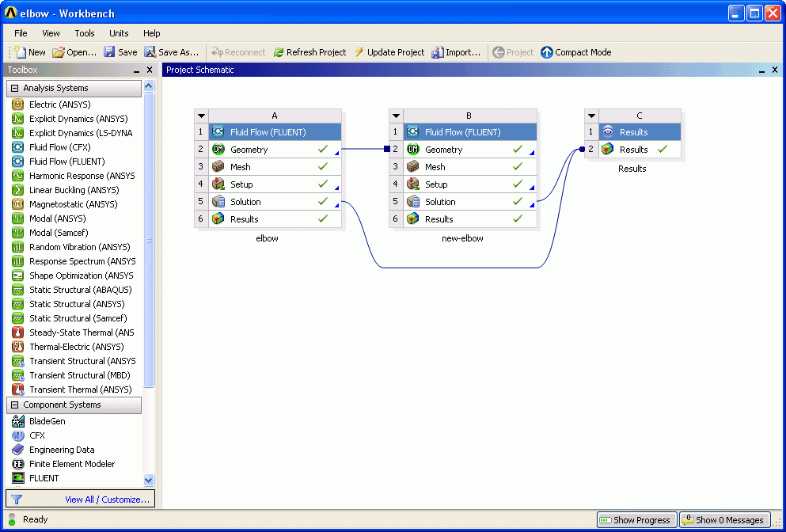Screen dimensions: 786x532
Task: Click the Results cell icon in system C
Action: pos(608,150)
